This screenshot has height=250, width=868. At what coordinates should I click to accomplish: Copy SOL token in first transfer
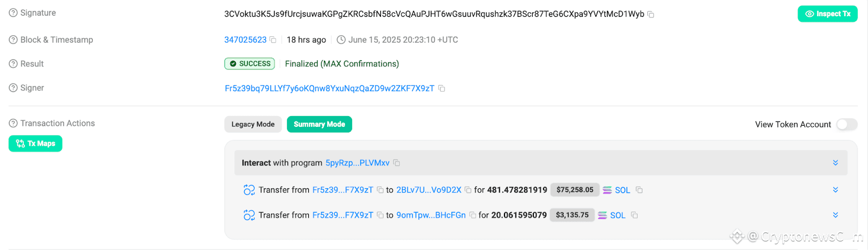point(639,190)
